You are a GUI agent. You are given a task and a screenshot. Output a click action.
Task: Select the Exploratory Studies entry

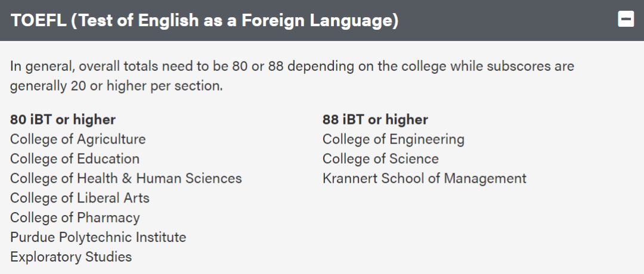pyautogui.click(x=71, y=257)
